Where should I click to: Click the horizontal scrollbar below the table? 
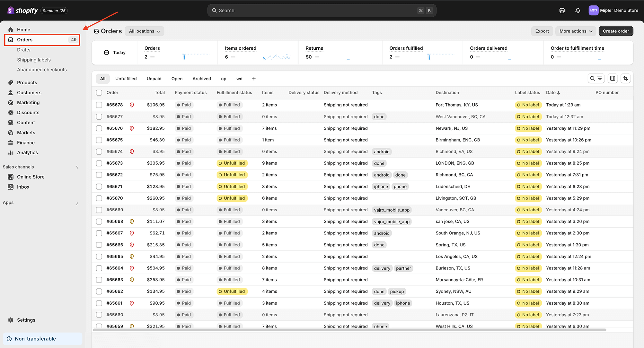[x=349, y=330]
